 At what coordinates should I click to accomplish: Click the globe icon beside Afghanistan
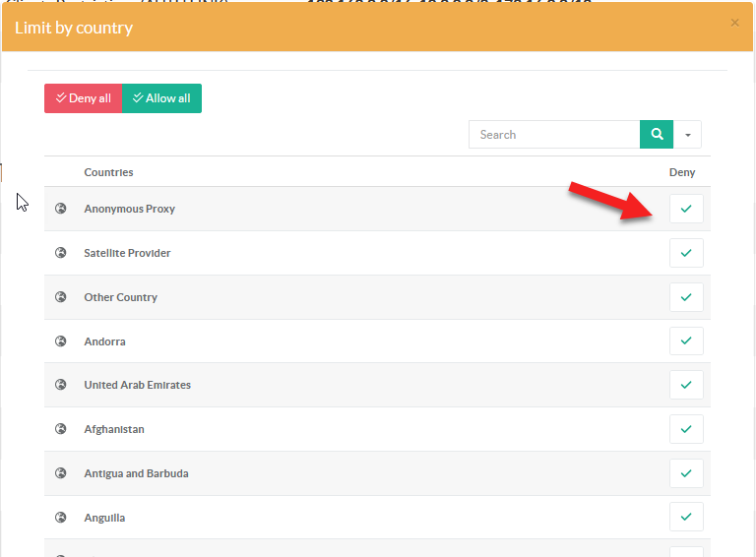[x=61, y=429]
